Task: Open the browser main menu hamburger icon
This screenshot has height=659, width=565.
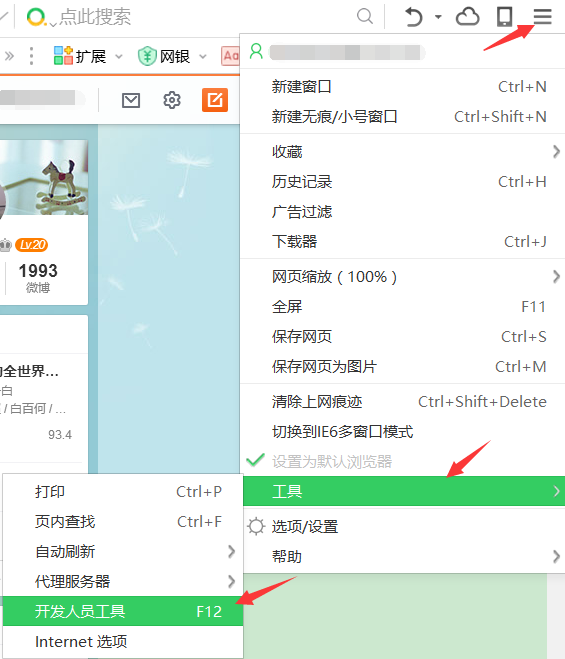Action: click(x=542, y=17)
